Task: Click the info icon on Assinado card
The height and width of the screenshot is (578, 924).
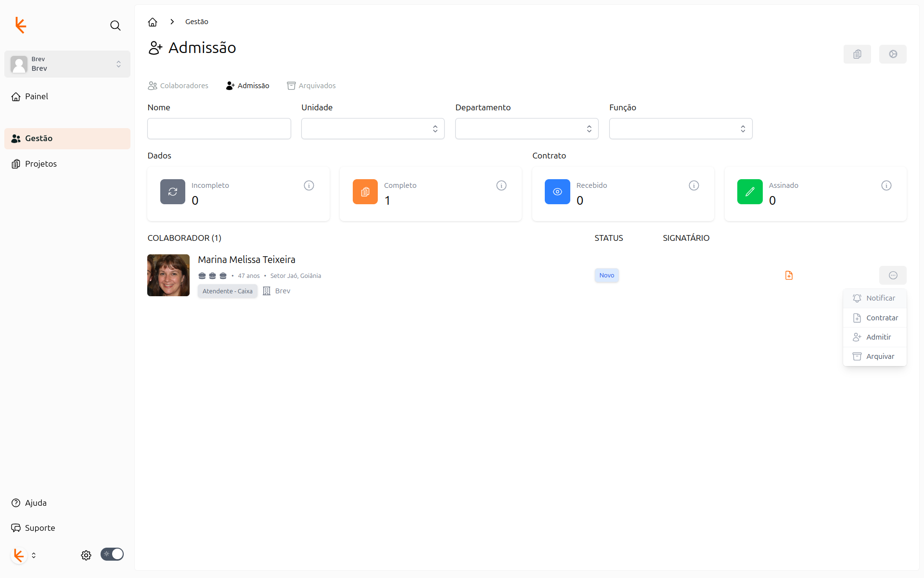Action: tap(886, 185)
